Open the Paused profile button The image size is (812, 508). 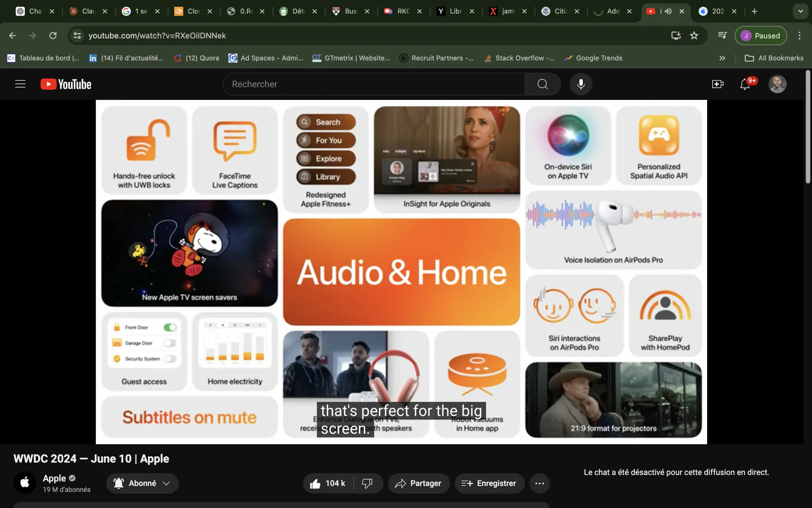tap(760, 36)
